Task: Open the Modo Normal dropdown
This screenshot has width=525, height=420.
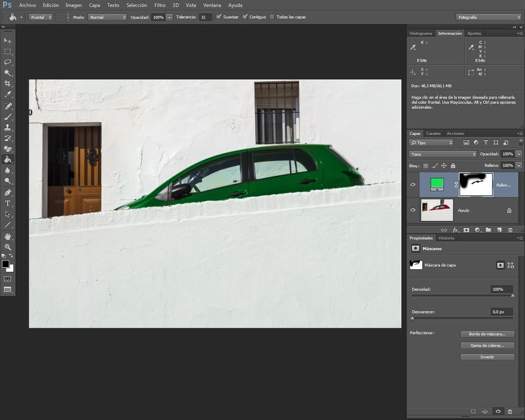Action: [x=107, y=17]
